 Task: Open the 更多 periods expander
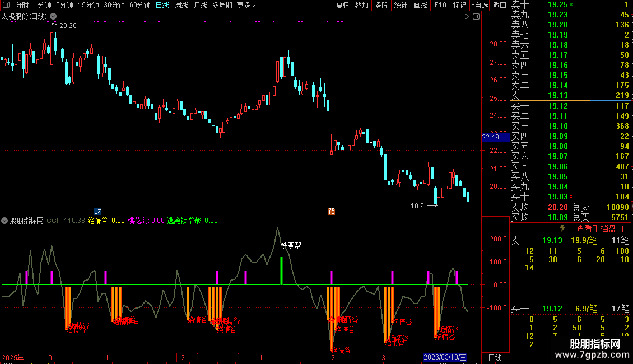click(246, 6)
